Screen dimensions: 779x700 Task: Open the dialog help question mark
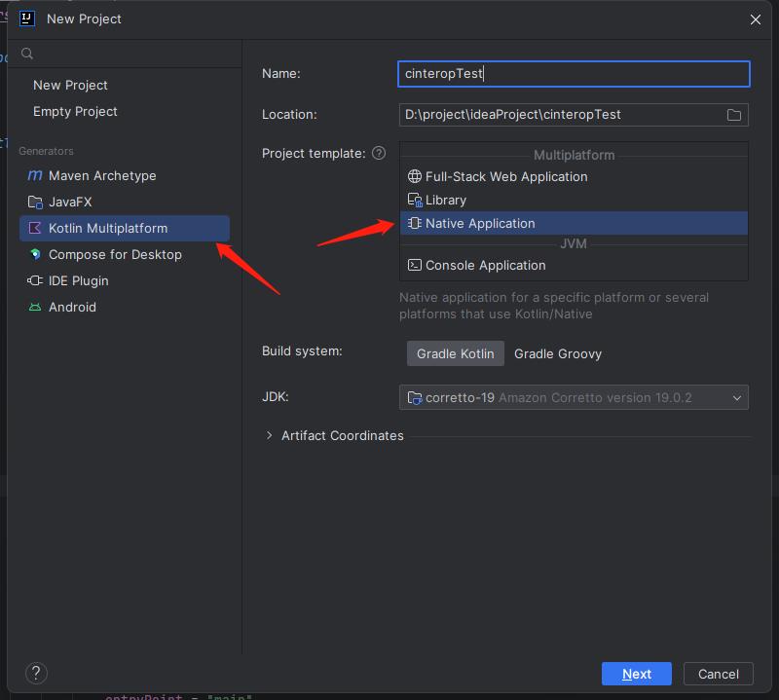36,673
